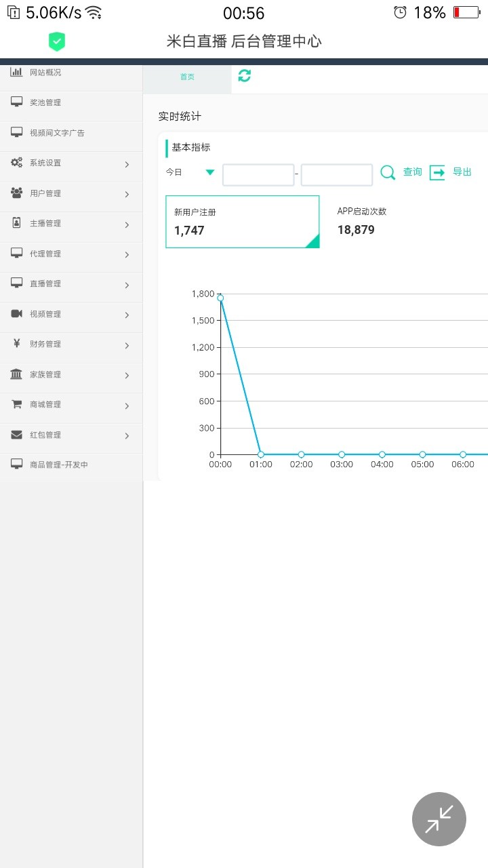The height and width of the screenshot is (868, 488).
Task: Open 奖池管理 in the sidebar
Action: pyautogui.click(x=45, y=102)
